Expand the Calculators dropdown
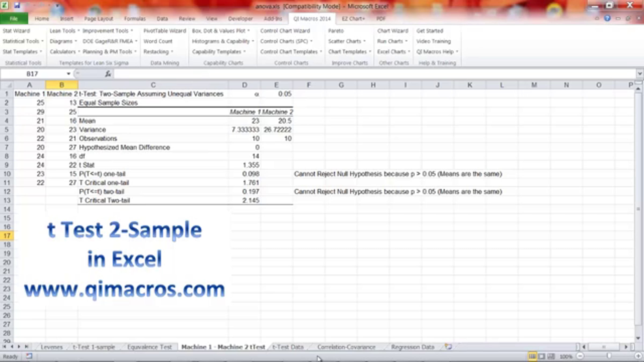644x362 pixels. [x=65, y=51]
